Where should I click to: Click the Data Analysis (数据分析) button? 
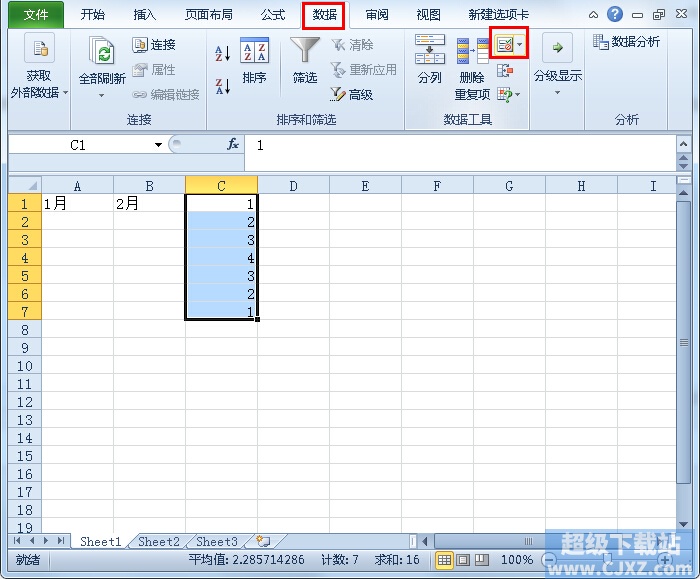[626, 42]
